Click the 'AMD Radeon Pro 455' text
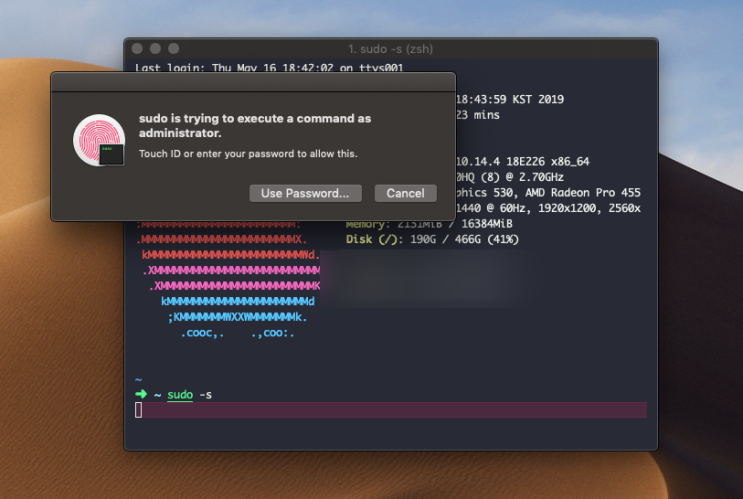Viewport: 743px width, 499px height. [x=583, y=192]
